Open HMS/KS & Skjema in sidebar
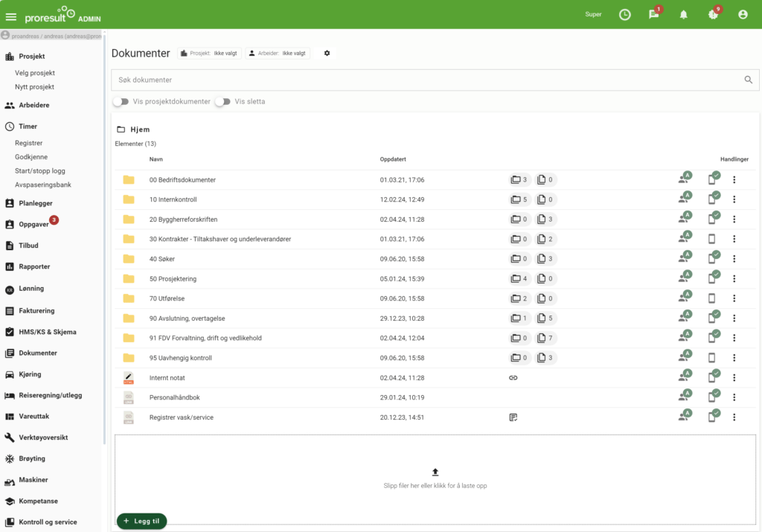762x532 pixels. pyautogui.click(x=47, y=332)
